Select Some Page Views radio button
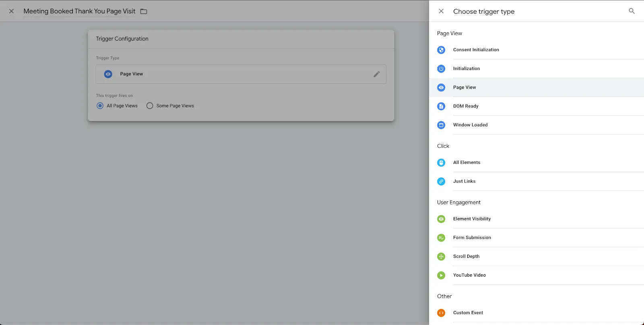Image resolution: width=644 pixels, height=325 pixels. (150, 106)
